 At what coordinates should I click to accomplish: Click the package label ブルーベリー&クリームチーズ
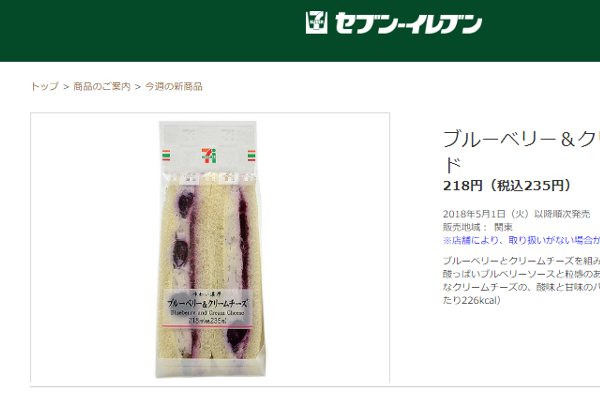208,304
